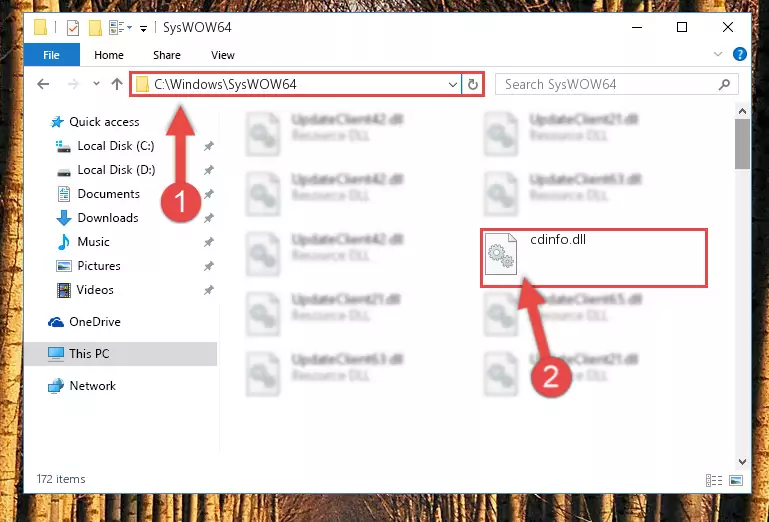Image resolution: width=769 pixels, height=522 pixels.
Task: Switch to the Share ribbon tab
Action: point(167,55)
